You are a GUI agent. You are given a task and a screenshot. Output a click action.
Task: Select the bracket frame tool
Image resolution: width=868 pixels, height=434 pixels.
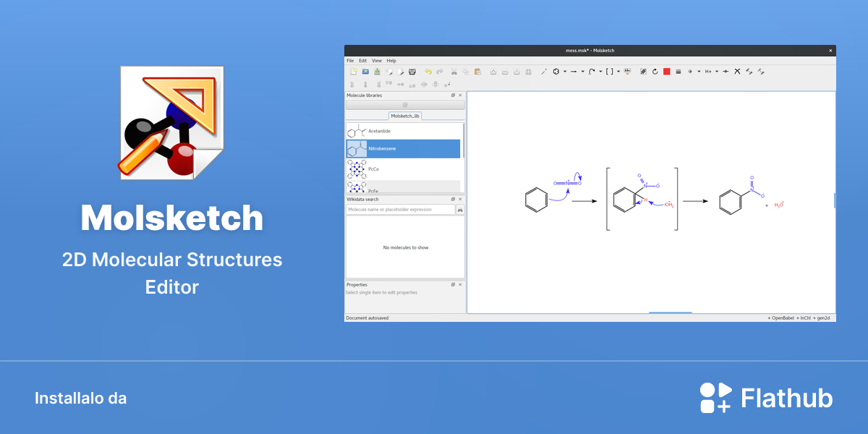[609, 72]
